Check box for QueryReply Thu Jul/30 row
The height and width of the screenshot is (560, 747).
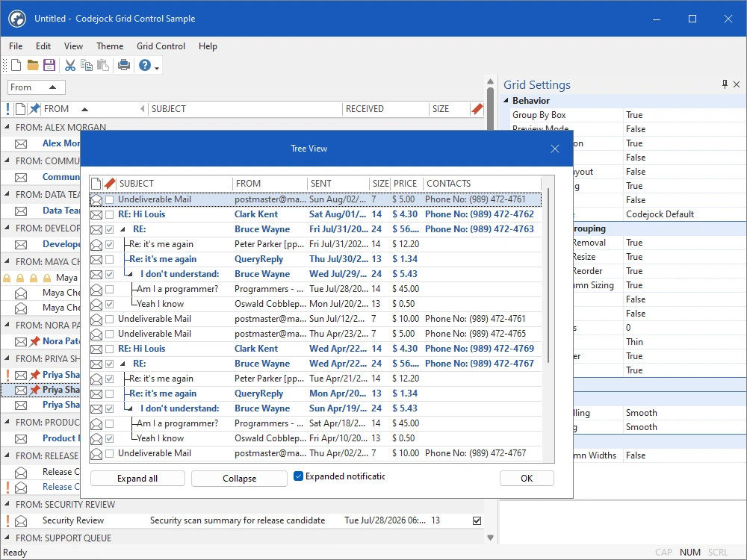tap(110, 260)
